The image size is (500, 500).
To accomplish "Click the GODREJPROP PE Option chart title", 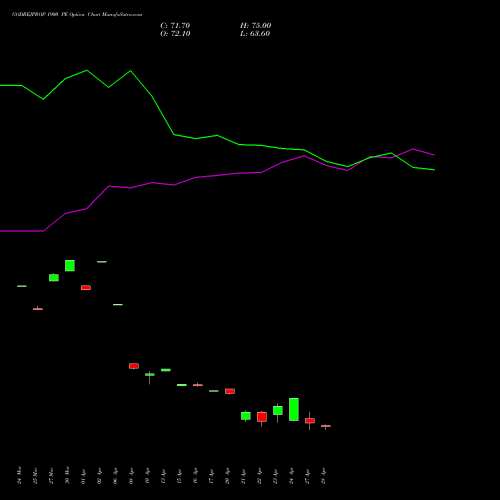I will point(77,15).
